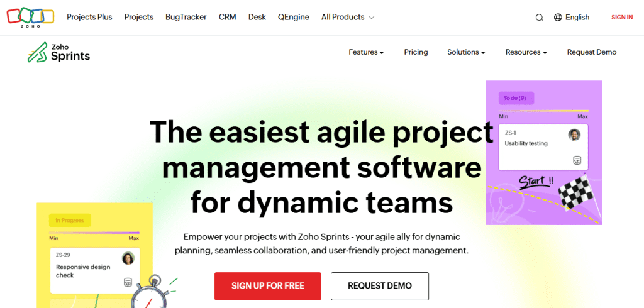The width and height of the screenshot is (644, 308).
Task: Click Request Demo in the navigation bar
Action: tap(591, 52)
